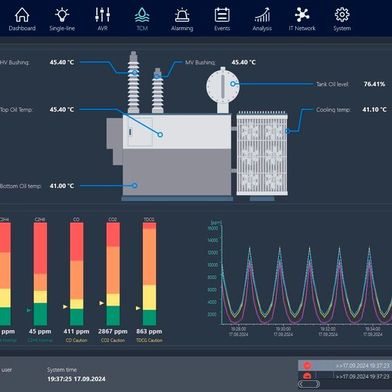Click the Tank Oil level label

coord(332,84)
